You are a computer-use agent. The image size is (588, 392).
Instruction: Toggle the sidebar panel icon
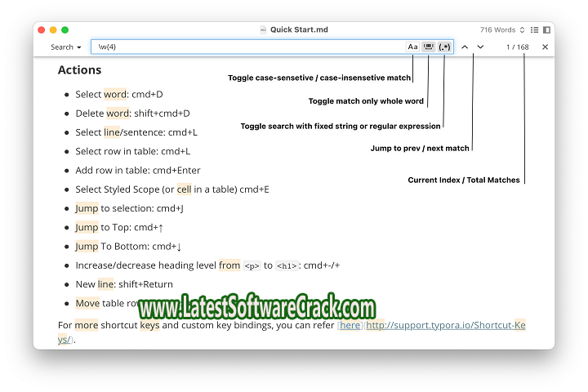coord(546,29)
